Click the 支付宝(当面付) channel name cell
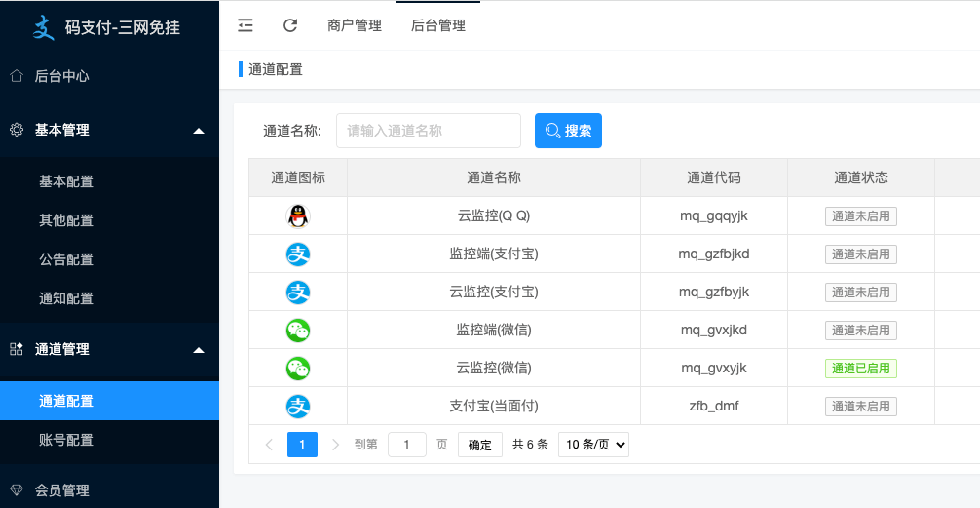The width and height of the screenshot is (980, 508). coord(494,406)
